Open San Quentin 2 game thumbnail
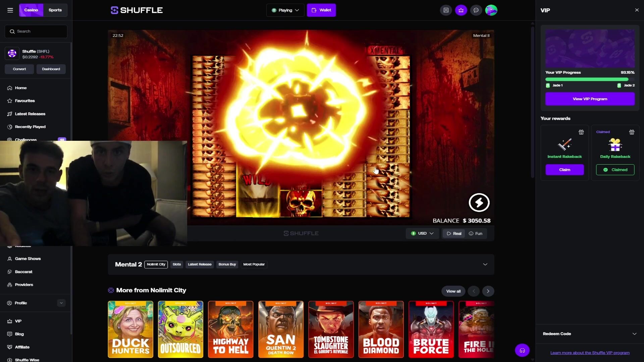This screenshot has width=644, height=362. click(x=281, y=329)
